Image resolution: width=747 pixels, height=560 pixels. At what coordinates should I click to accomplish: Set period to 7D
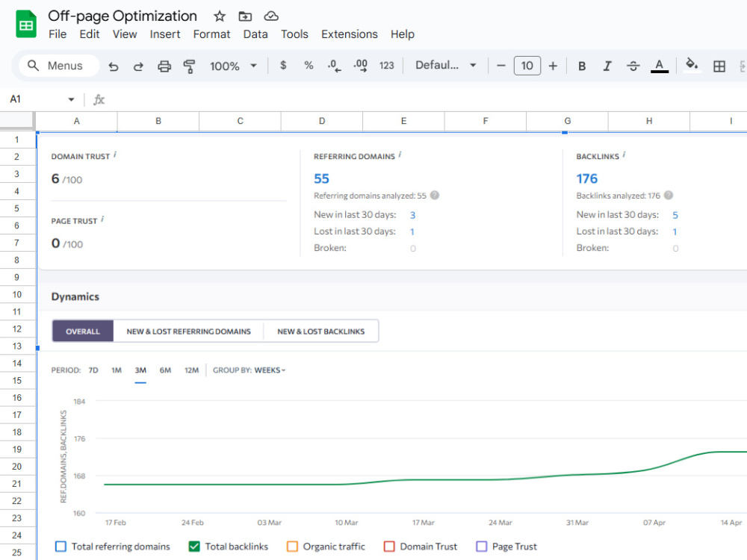coord(93,370)
